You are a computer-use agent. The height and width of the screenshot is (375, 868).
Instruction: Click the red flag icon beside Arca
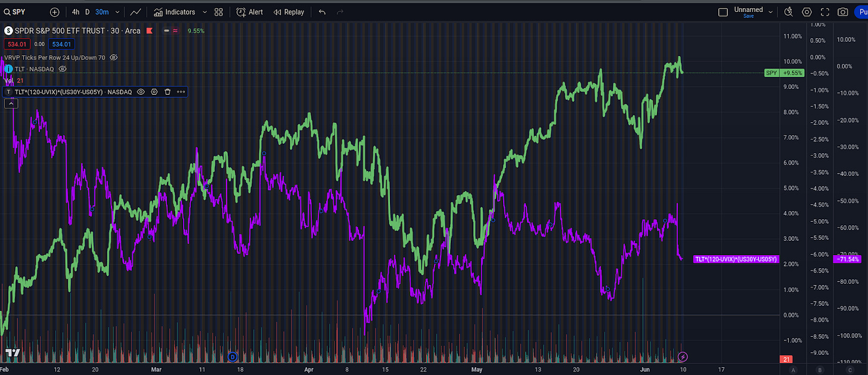pyautogui.click(x=150, y=30)
